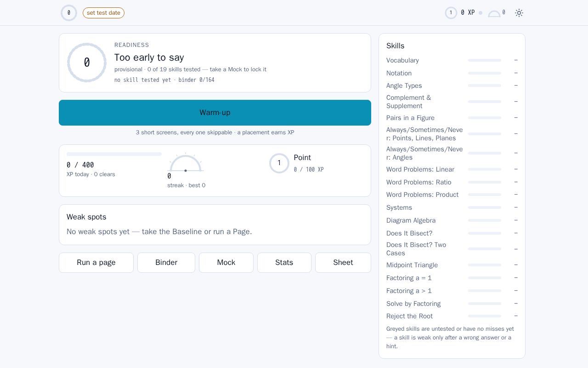The height and width of the screenshot is (368, 588).
Task: Open the set test date button
Action: (x=103, y=13)
